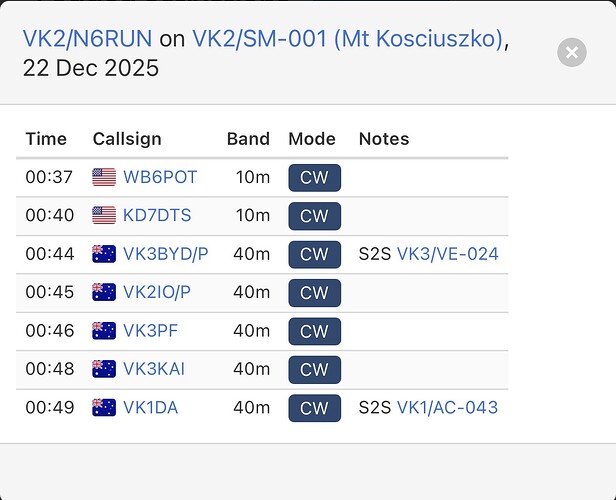Click the Australian flag beside VK1DA
The height and width of the screenshot is (500, 616).
tap(104, 407)
